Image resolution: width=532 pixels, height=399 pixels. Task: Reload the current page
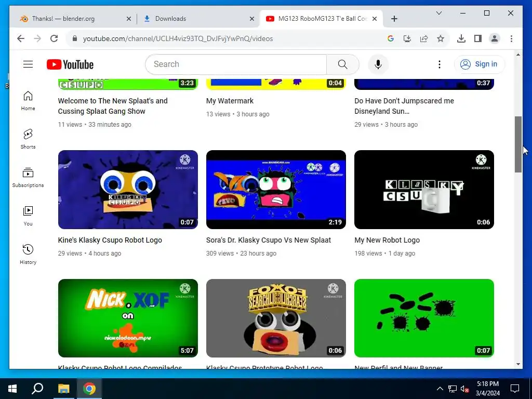click(54, 38)
